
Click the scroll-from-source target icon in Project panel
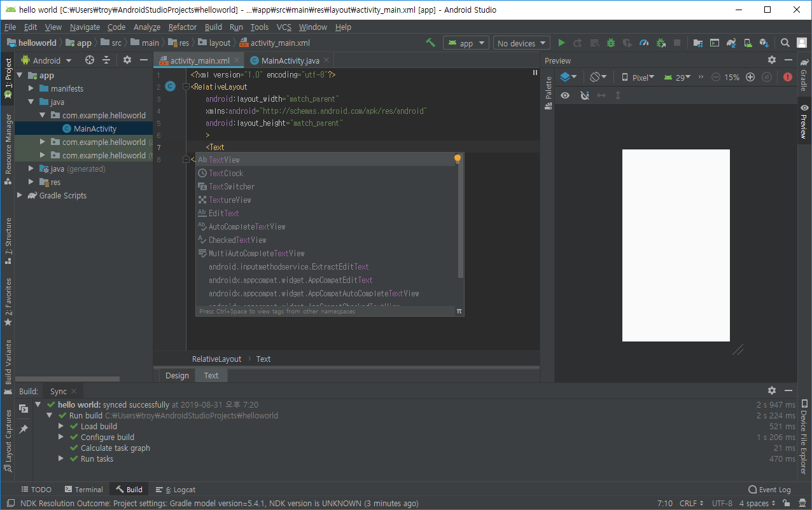[90, 60]
